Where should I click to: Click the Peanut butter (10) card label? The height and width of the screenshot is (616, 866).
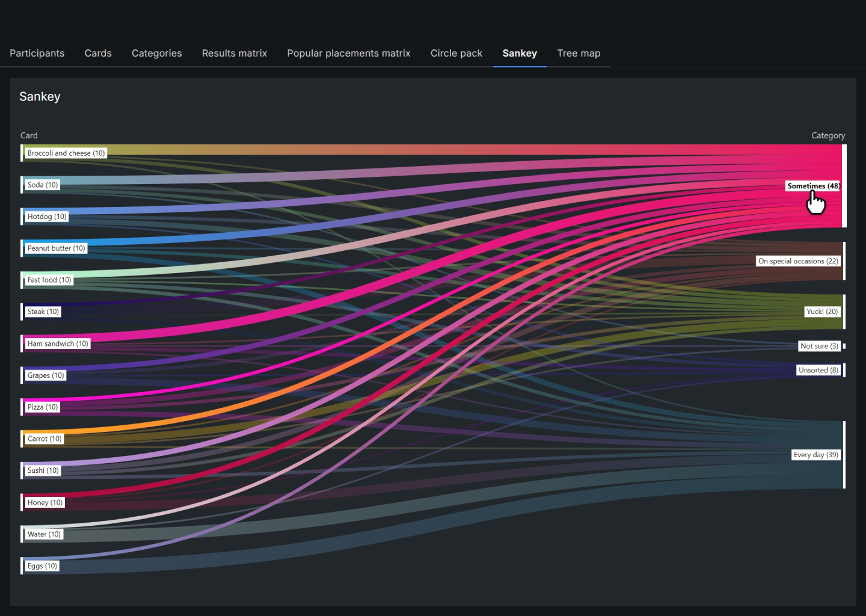click(56, 248)
